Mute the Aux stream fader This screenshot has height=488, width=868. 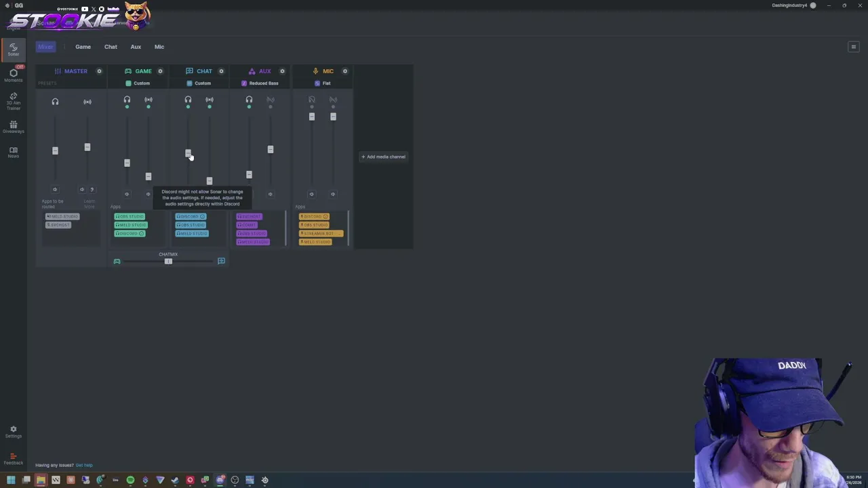pos(270,194)
